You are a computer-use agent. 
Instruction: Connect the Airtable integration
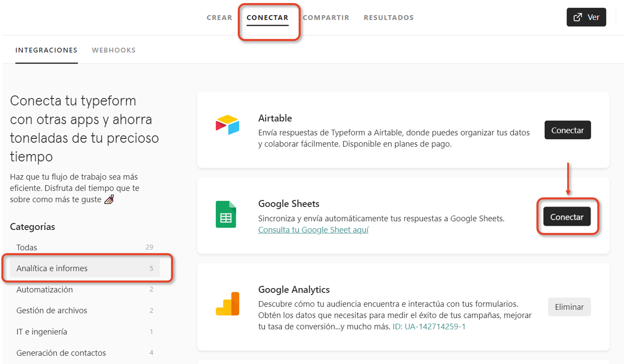(x=568, y=130)
